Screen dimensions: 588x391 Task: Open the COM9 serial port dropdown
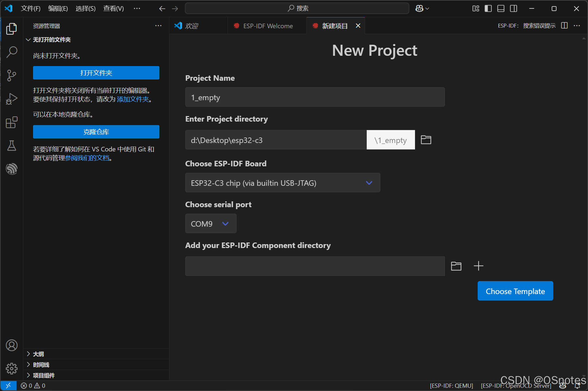click(x=211, y=224)
